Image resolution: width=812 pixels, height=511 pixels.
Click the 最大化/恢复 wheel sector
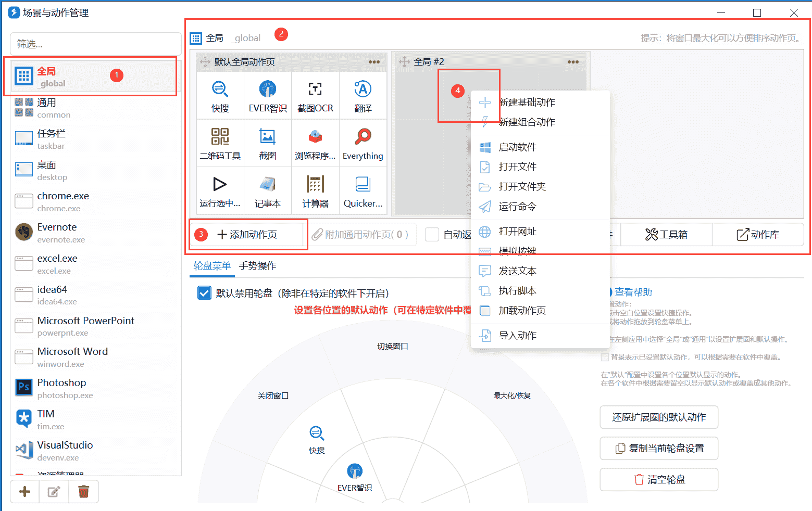(512, 396)
